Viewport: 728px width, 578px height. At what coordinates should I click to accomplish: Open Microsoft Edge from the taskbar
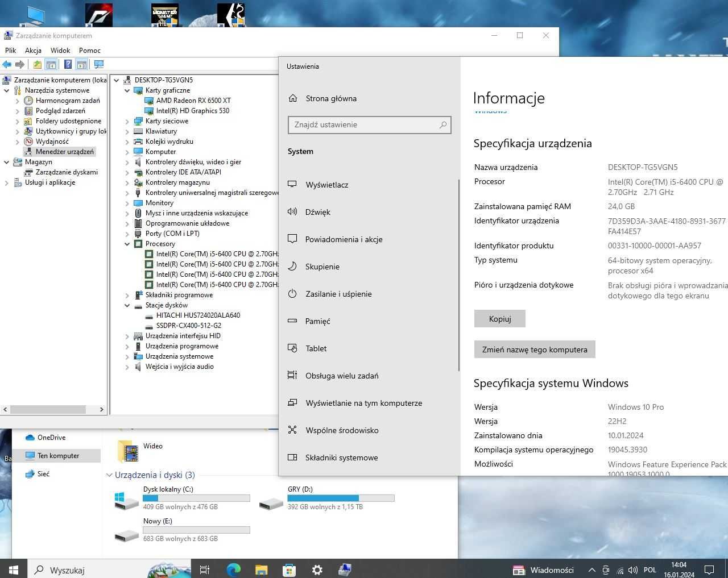pyautogui.click(x=233, y=569)
